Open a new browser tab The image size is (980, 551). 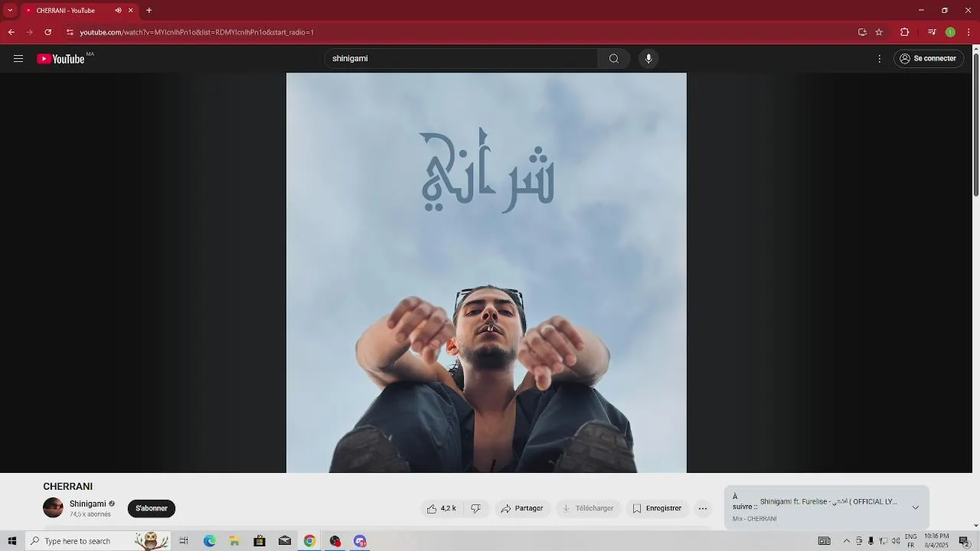pyautogui.click(x=149, y=11)
